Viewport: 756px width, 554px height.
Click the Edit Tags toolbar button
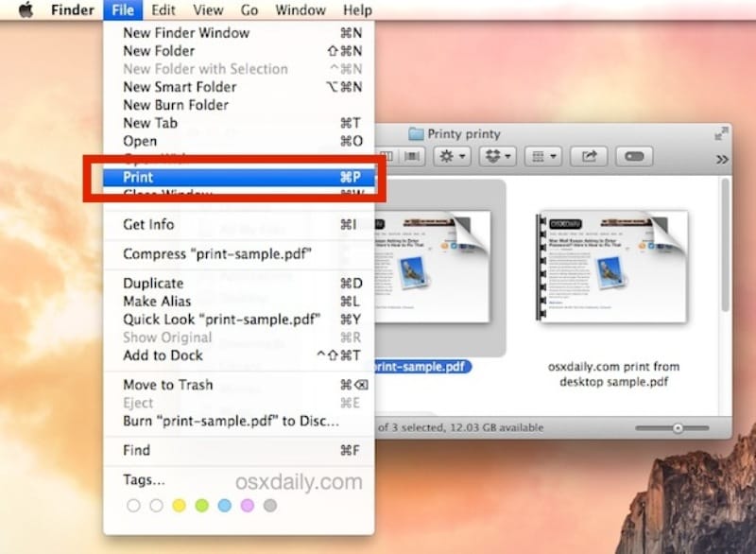coord(634,156)
